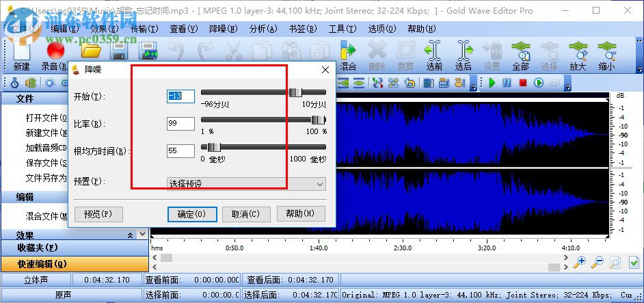Viewport: 644px width, 303px height.
Task: Click the stopwatch icon in effects toolbar
Action: tap(14, 83)
